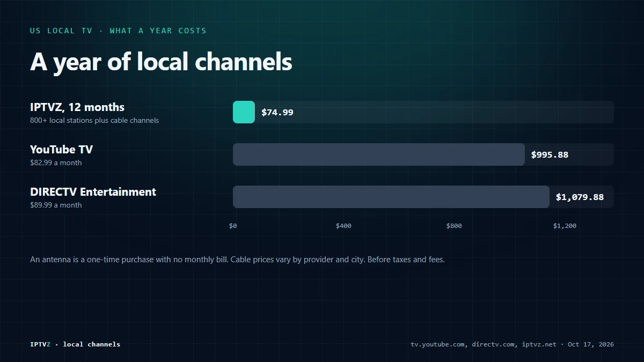Click the $400 axis label
This screenshot has width=644, height=362.
pyautogui.click(x=343, y=226)
